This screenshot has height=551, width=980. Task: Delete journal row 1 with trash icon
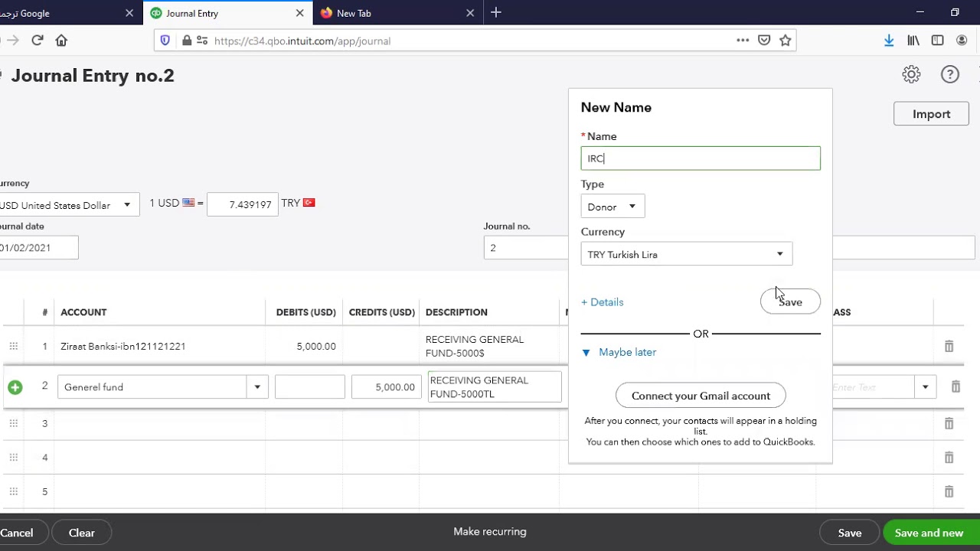[x=949, y=347]
